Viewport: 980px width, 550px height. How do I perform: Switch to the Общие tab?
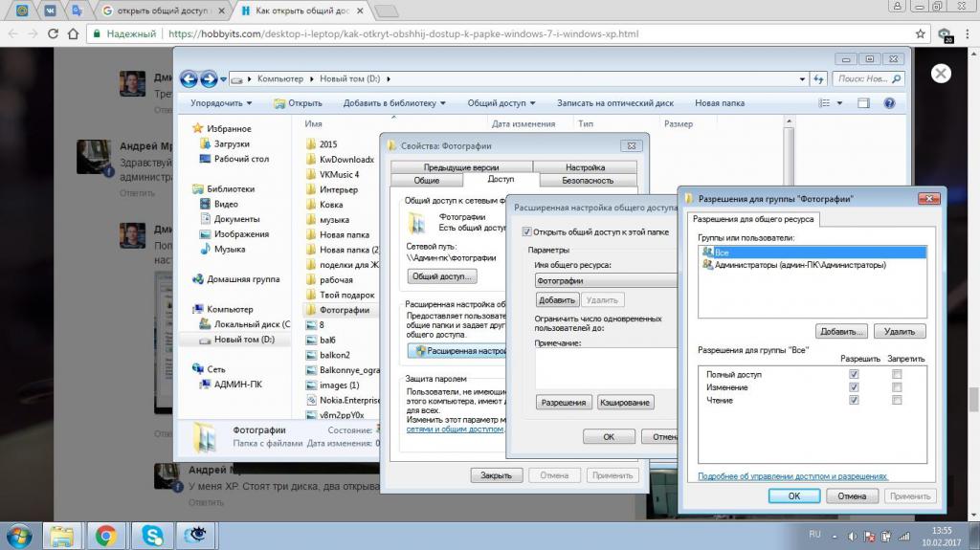(x=427, y=181)
